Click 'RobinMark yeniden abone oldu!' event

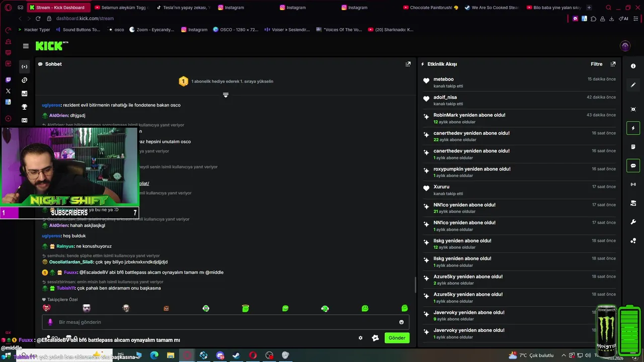(519, 118)
